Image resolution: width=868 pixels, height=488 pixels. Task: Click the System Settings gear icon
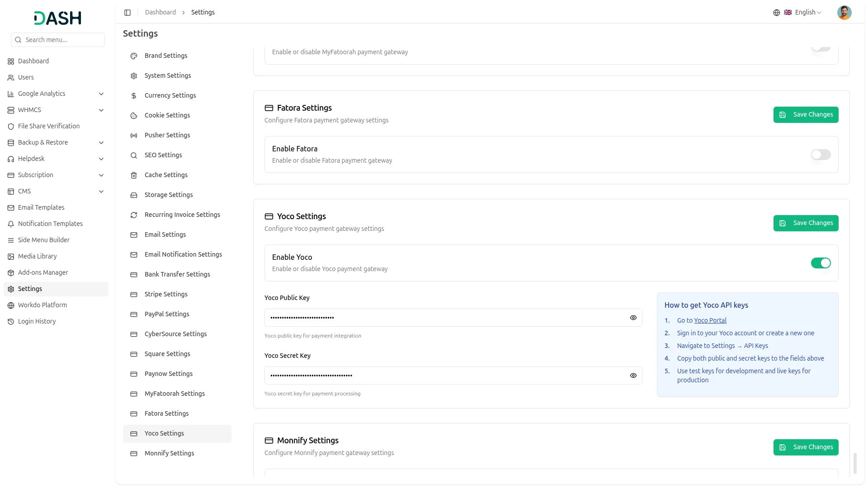pos(134,76)
